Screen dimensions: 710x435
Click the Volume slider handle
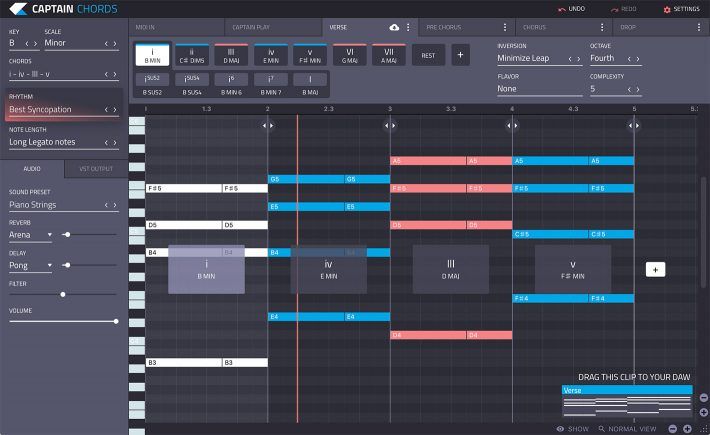[116, 321]
